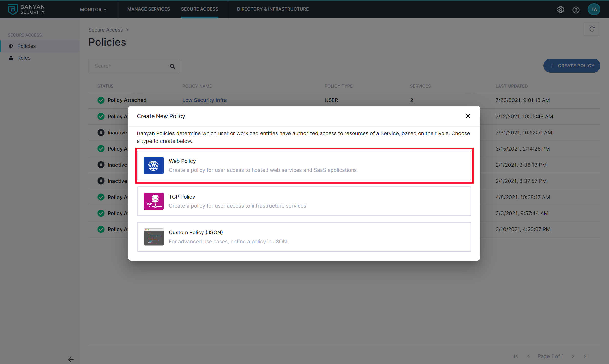Open the help question mark icon
This screenshot has width=609, height=364.
coord(576,10)
